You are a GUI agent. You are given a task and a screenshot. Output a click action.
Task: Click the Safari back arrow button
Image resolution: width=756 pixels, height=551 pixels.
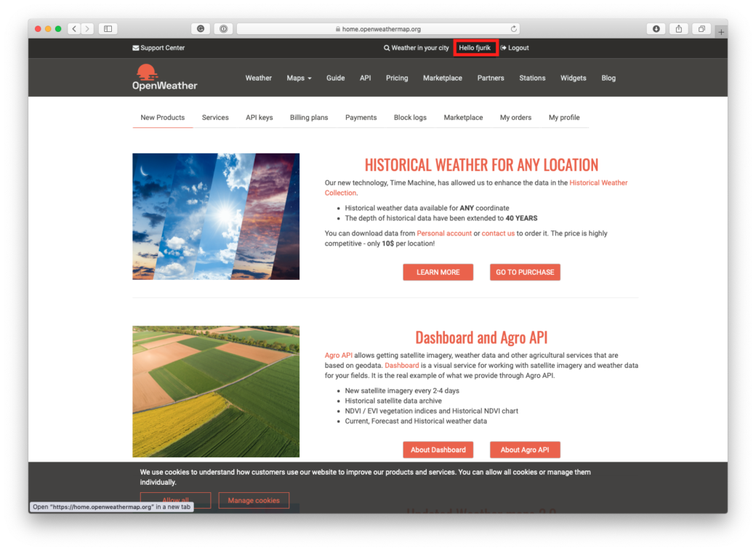pos(74,29)
